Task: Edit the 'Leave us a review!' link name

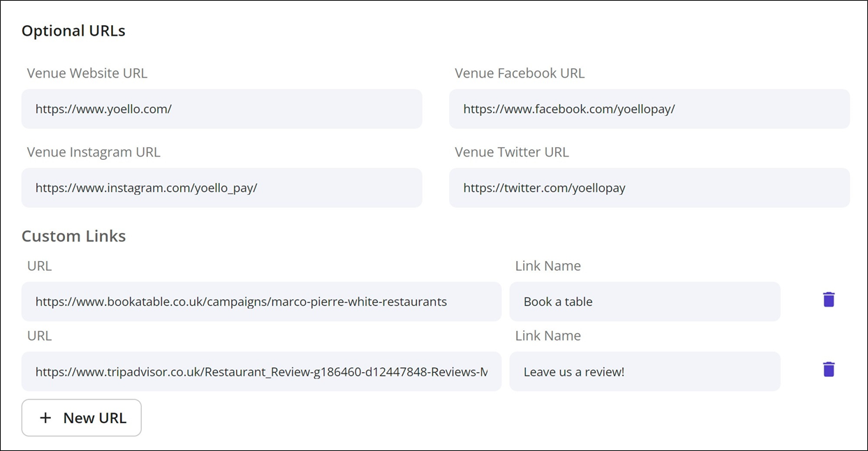Action: point(644,371)
